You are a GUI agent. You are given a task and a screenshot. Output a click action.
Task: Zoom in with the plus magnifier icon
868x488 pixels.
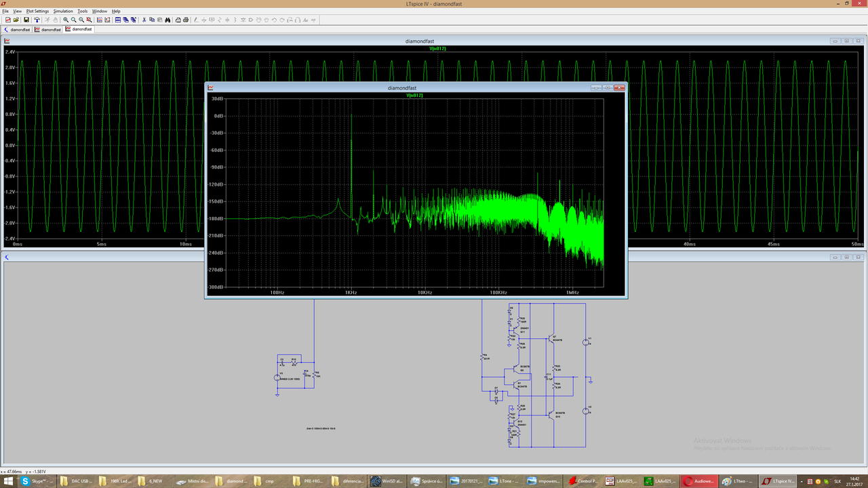click(x=66, y=20)
